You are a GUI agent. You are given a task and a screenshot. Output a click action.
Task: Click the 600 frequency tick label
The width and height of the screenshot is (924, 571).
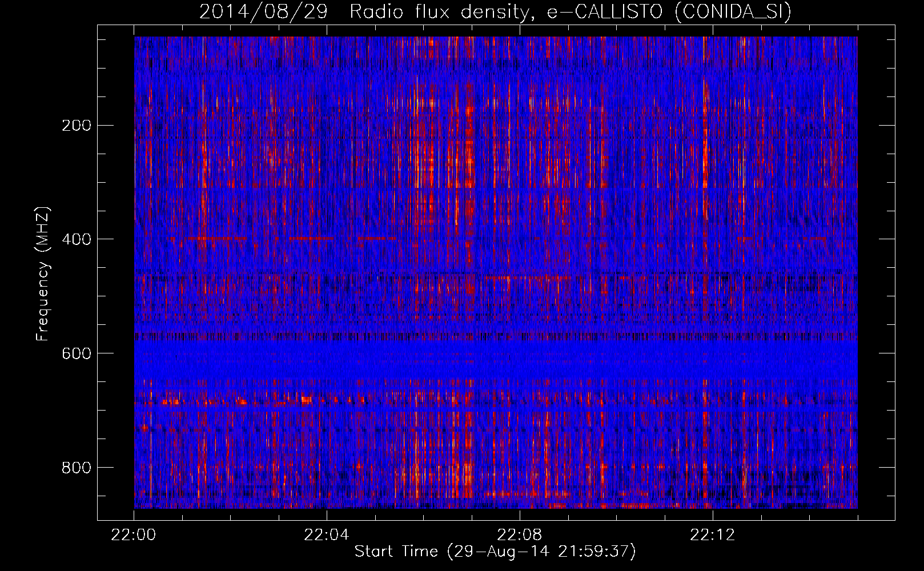77,353
